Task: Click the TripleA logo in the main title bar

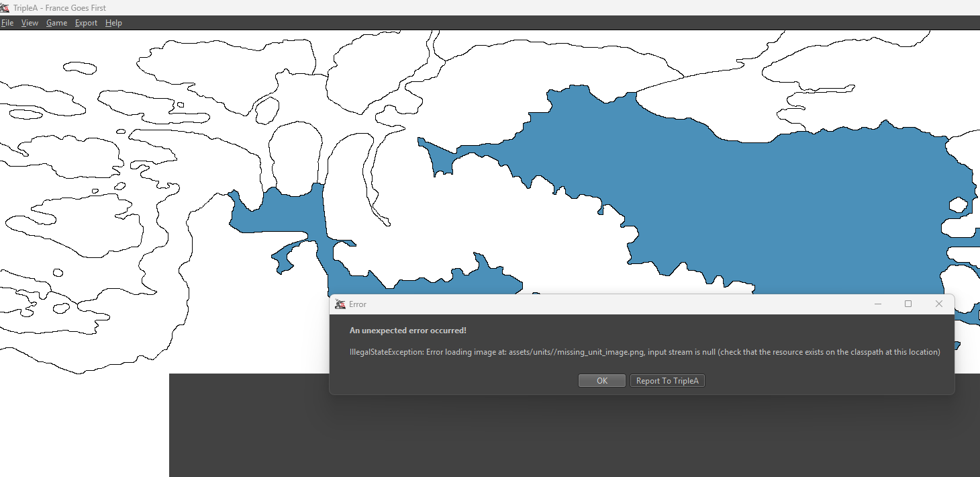Action: pyautogui.click(x=5, y=7)
